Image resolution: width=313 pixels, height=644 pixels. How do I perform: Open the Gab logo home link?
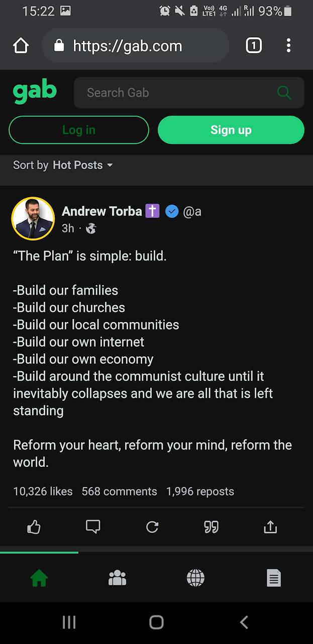pyautogui.click(x=35, y=92)
